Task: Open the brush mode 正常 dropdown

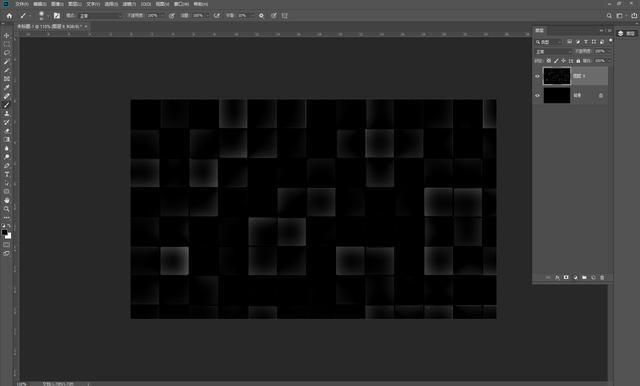Action: pos(101,16)
